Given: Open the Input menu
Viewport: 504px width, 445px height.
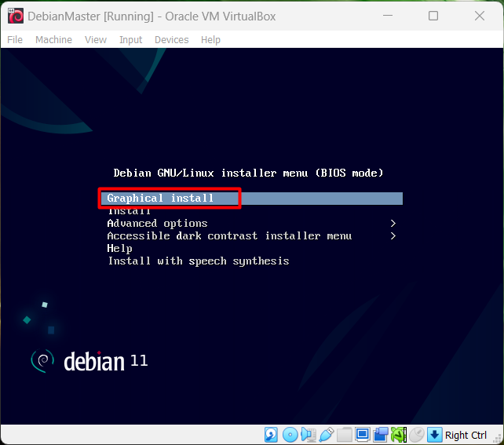Looking at the screenshot, I should (x=130, y=40).
